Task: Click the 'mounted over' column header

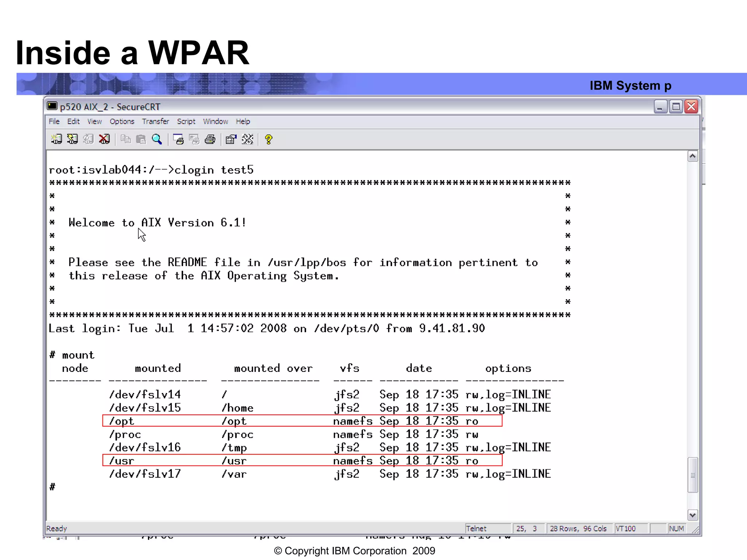Action: 273,368
